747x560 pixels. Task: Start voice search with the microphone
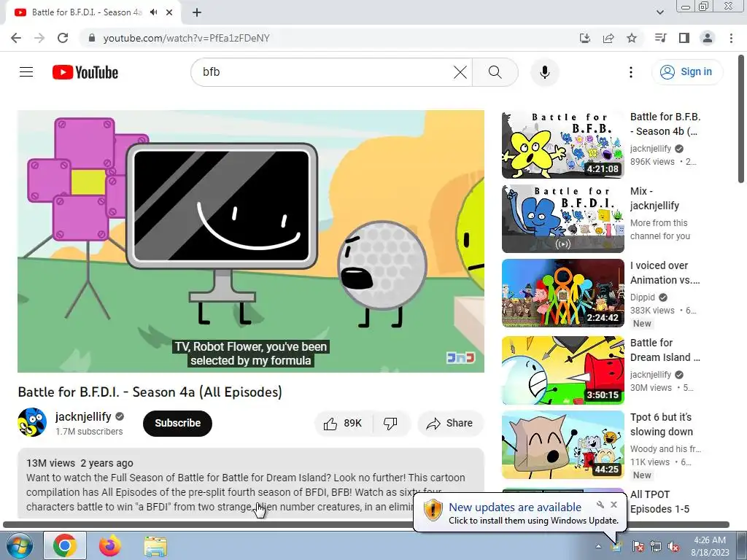tap(544, 72)
